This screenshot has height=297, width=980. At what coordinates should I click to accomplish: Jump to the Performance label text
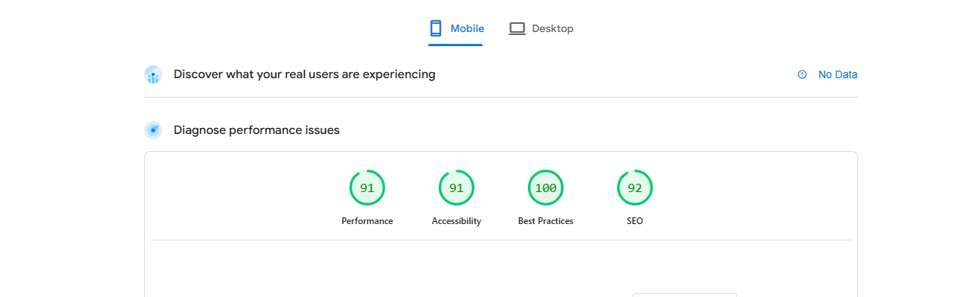point(367,221)
